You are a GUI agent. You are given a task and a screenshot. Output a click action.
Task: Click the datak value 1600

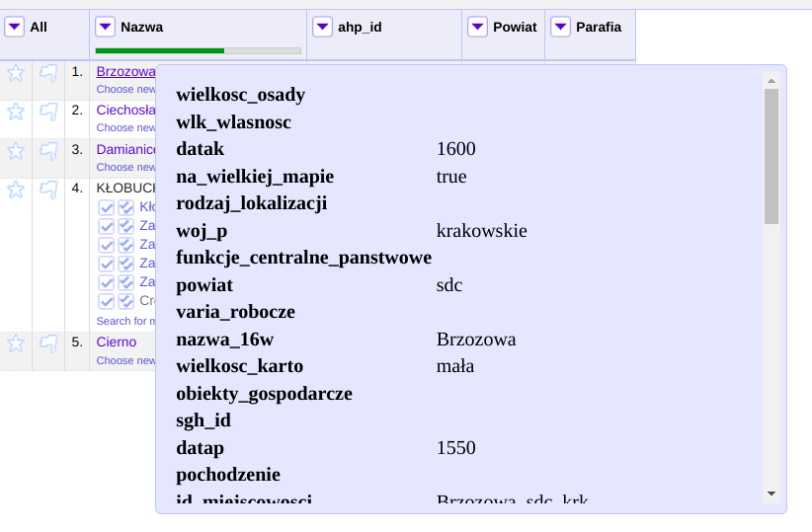click(455, 149)
